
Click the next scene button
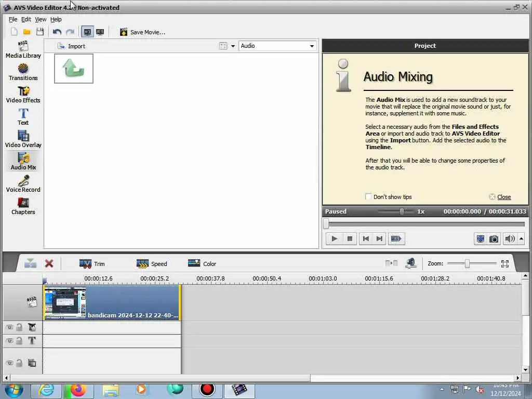[396, 239]
